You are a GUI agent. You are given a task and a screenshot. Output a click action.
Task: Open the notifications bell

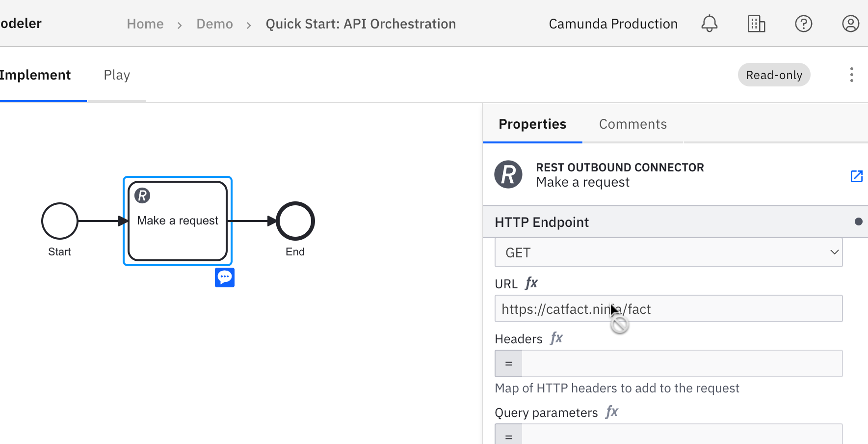tap(709, 24)
